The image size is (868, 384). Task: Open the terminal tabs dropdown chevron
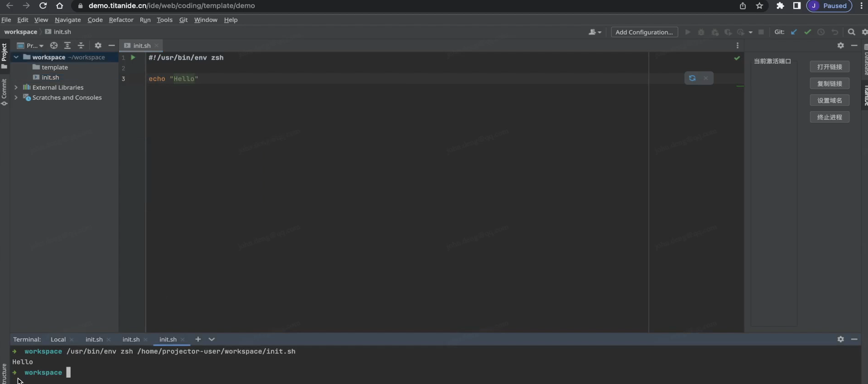(x=211, y=339)
